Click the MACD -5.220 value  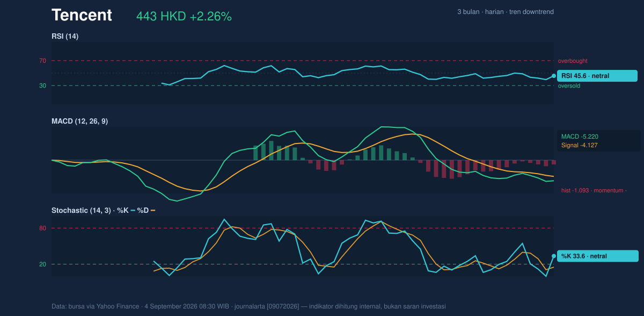(x=580, y=137)
